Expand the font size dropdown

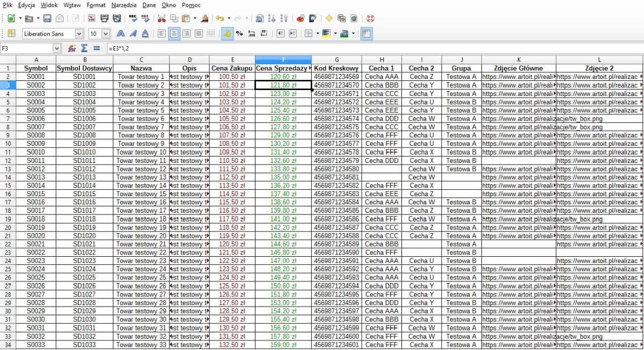pos(107,34)
